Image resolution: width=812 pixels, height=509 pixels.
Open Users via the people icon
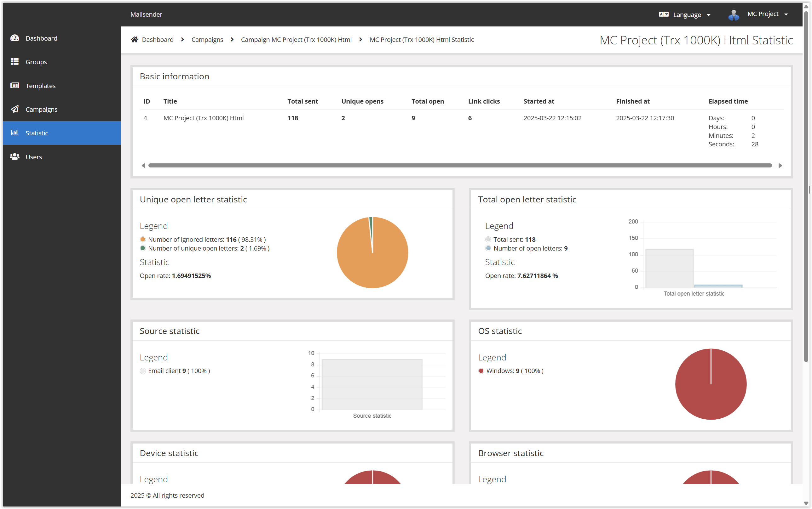[15, 156]
